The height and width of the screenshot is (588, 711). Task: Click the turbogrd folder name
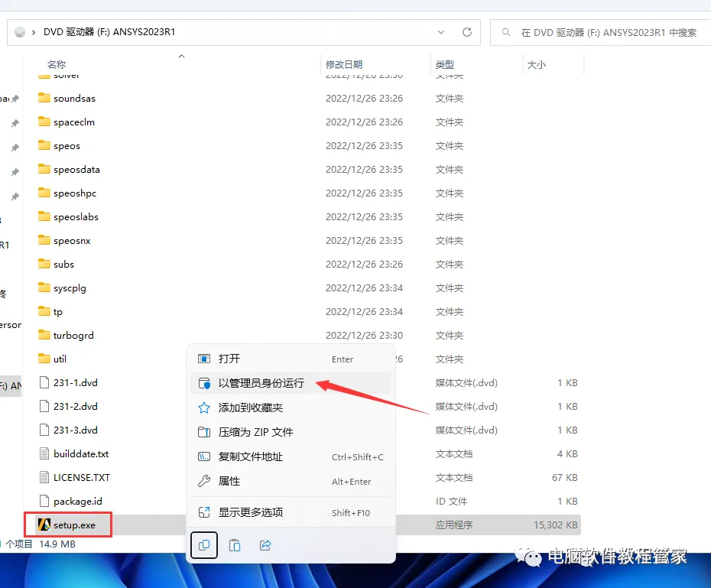tap(73, 336)
